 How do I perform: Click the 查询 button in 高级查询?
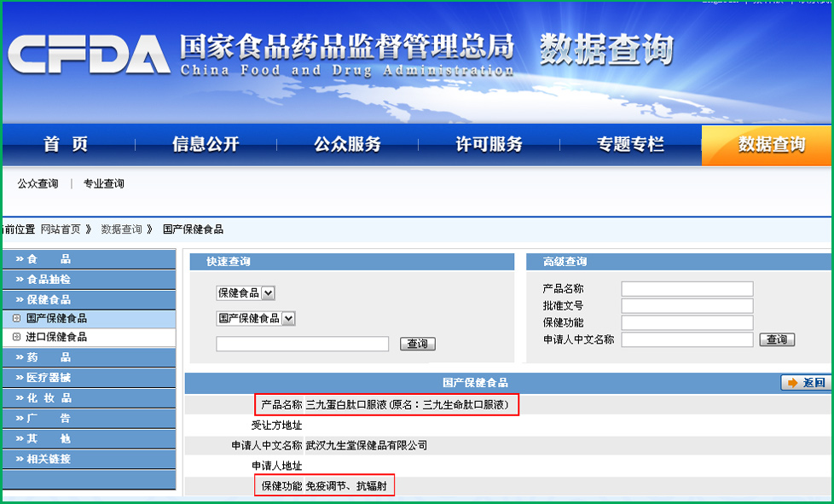[777, 339]
